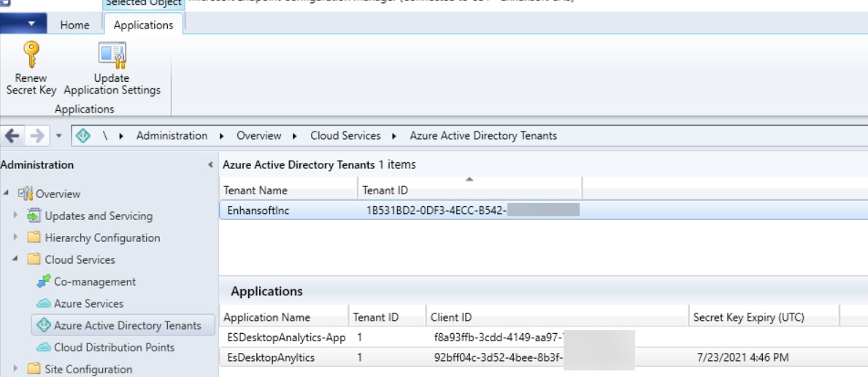Image resolution: width=868 pixels, height=377 pixels.
Task: Select the Azure Services cloud icon
Action: (x=43, y=304)
